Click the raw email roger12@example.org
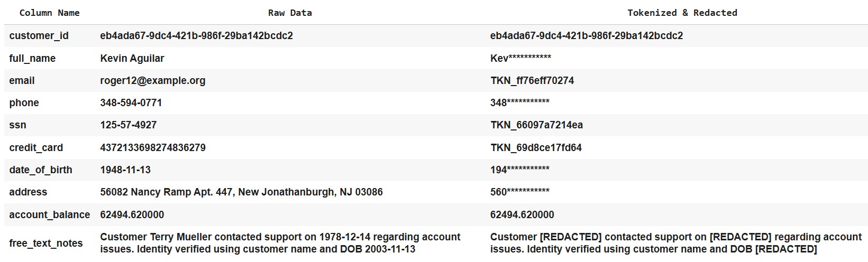 click(152, 81)
